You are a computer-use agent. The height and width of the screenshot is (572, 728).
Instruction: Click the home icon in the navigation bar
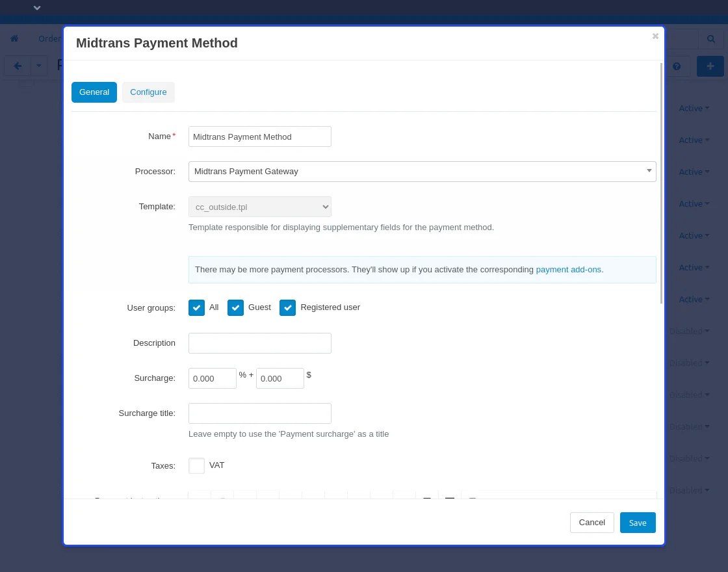14,39
